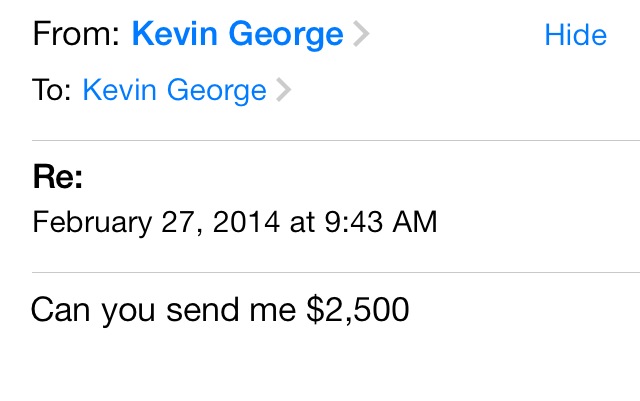Click the divider line above the message body
The image size is (640, 401).
click(336, 272)
